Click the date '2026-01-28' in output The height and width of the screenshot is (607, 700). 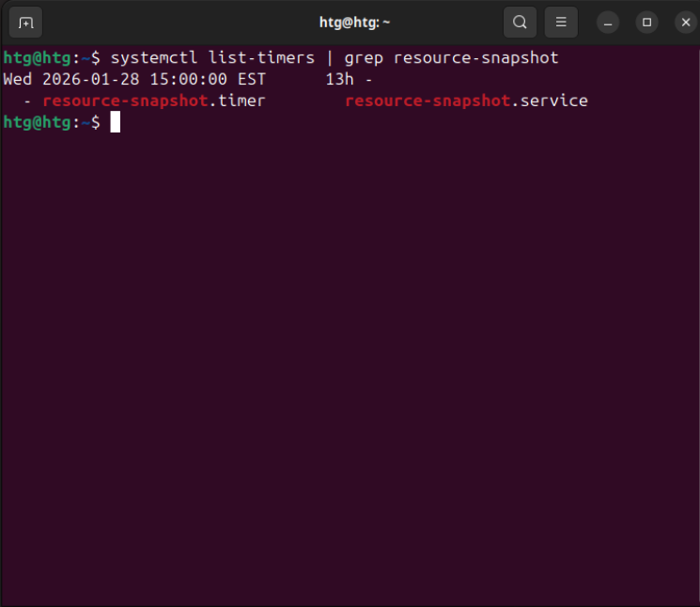91,80
